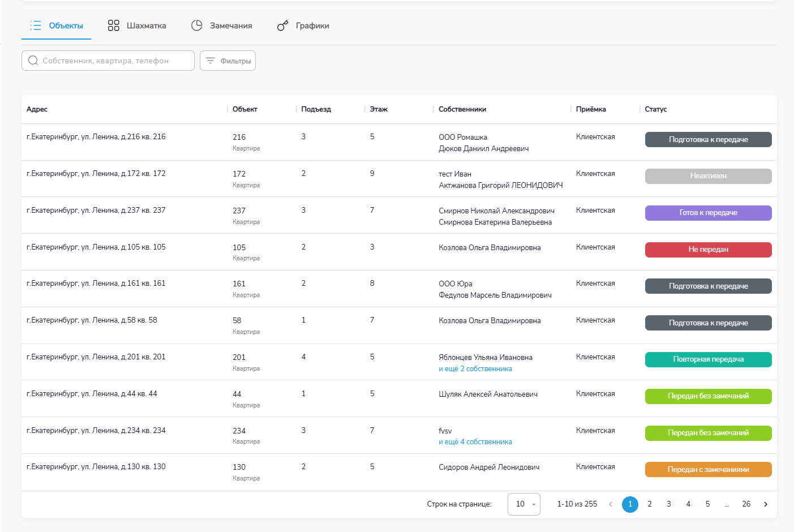Click the filter lines icon in Фильтры
Screen dimensions: 794x532
click(211, 61)
